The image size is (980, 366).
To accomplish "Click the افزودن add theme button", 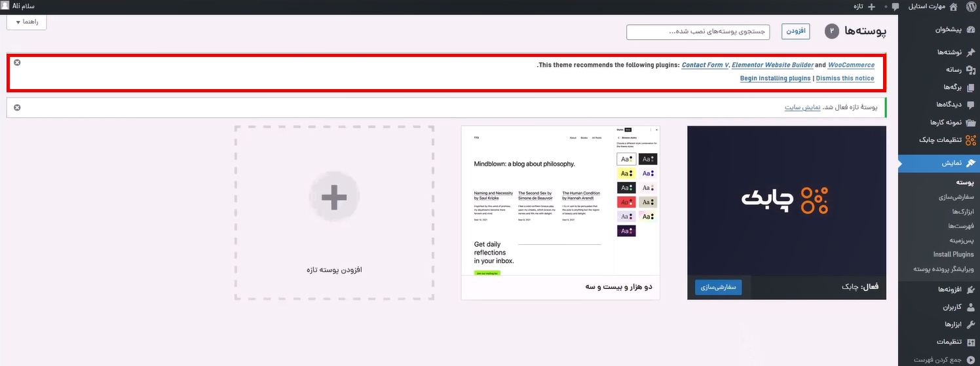I will (795, 31).
